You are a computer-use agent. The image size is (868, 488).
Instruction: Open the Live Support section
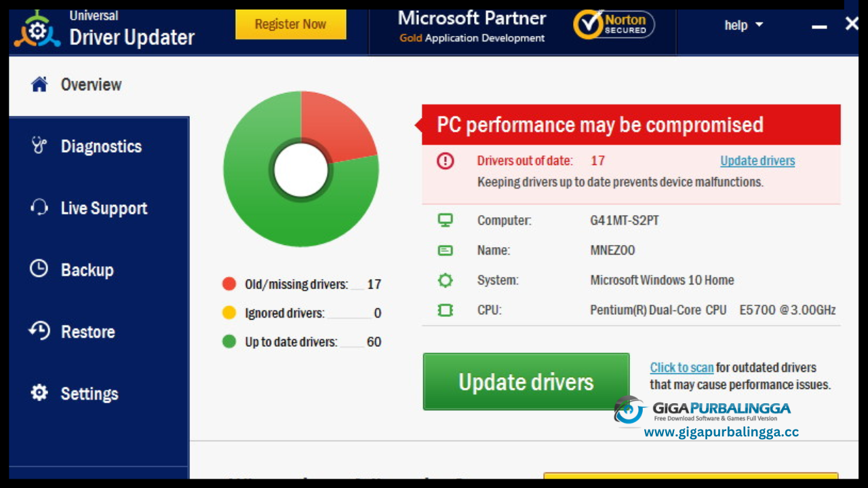[99, 208]
